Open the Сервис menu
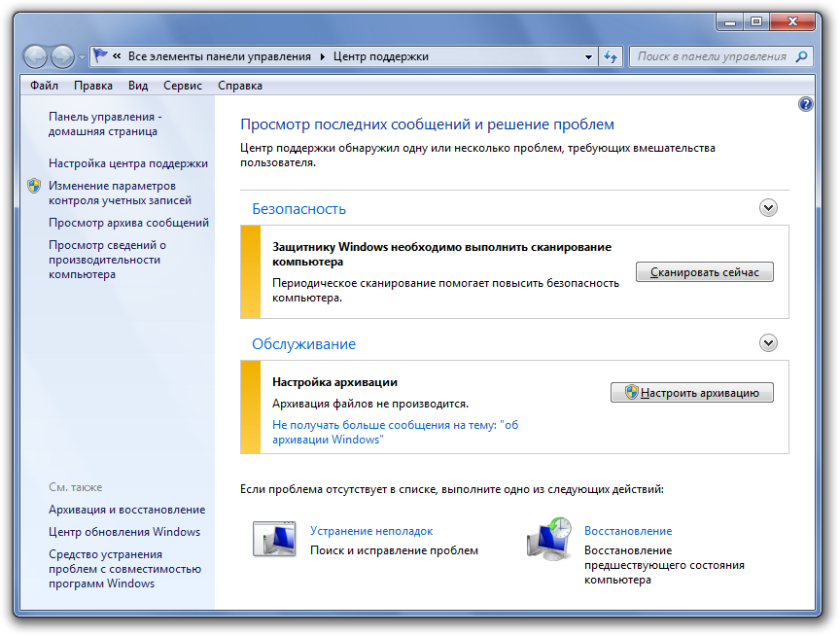The height and width of the screenshot is (636, 840). [183, 86]
